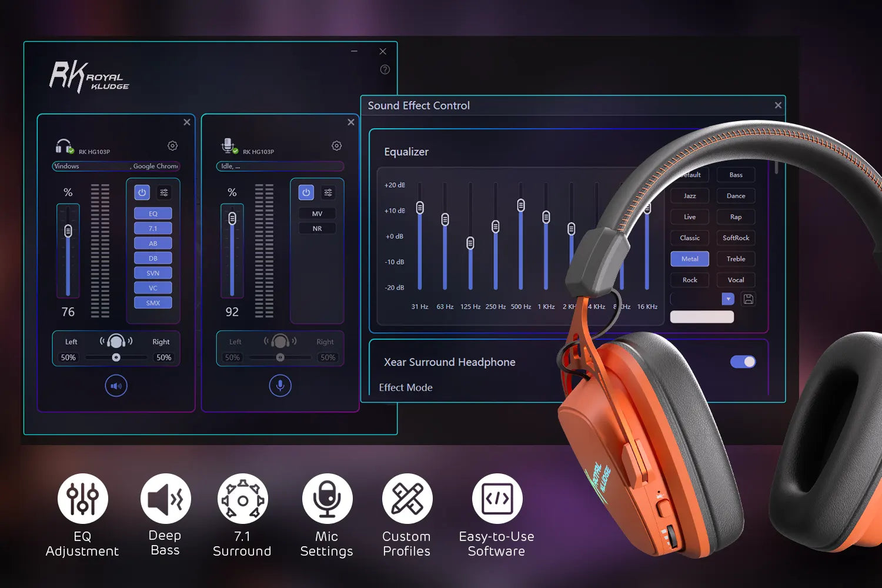Click the 31 Hz equalizer slider handle
Image resolution: width=882 pixels, height=588 pixels.
pos(420,208)
